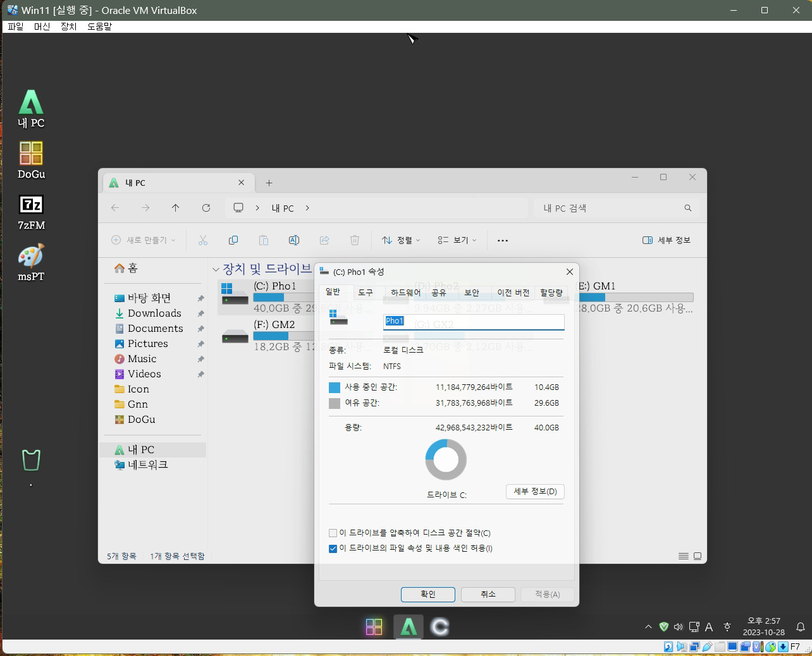Click the File Explorer taskbar icon
The image size is (812, 656).
tap(409, 627)
